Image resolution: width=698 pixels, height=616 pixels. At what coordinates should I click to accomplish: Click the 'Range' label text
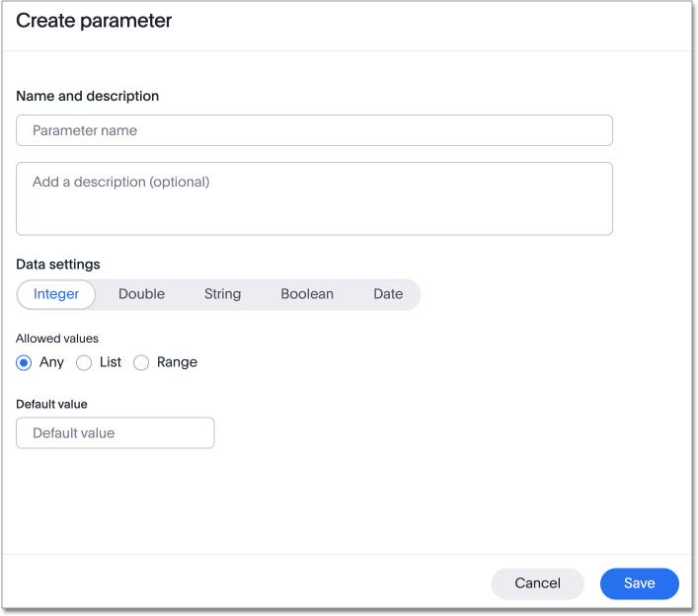177,362
